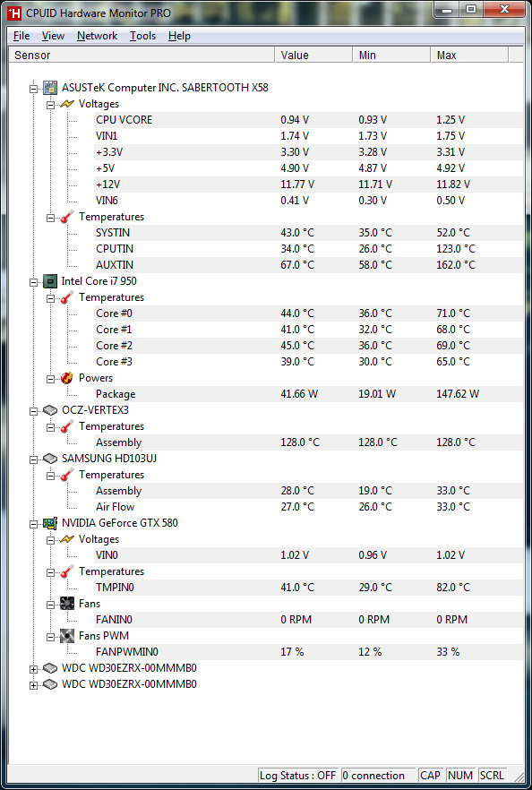Image resolution: width=532 pixels, height=790 pixels.
Task: Click the Hardware Monitor title bar app icon
Action: pyautogui.click(x=15, y=13)
